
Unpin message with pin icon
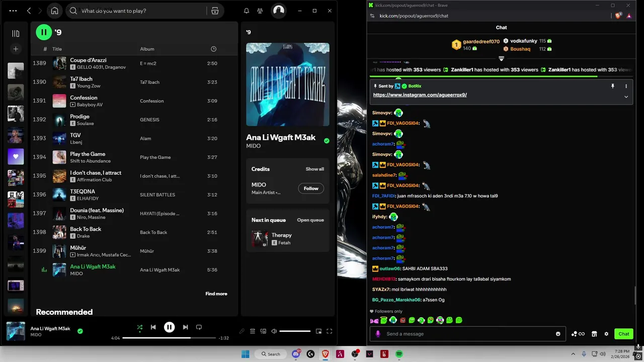(x=613, y=86)
